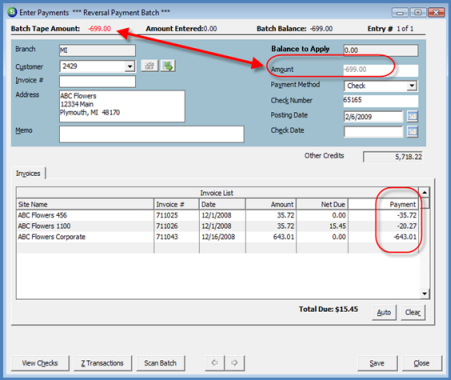Click invoice number 711026
Viewport: 451px width, 380px height.
167,226
